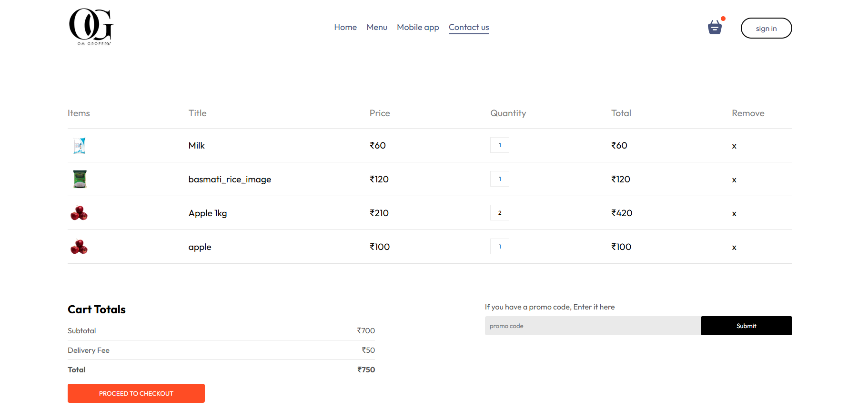Open the shopping basket icon
This screenshot has height=419, width=868.
pyautogui.click(x=715, y=28)
